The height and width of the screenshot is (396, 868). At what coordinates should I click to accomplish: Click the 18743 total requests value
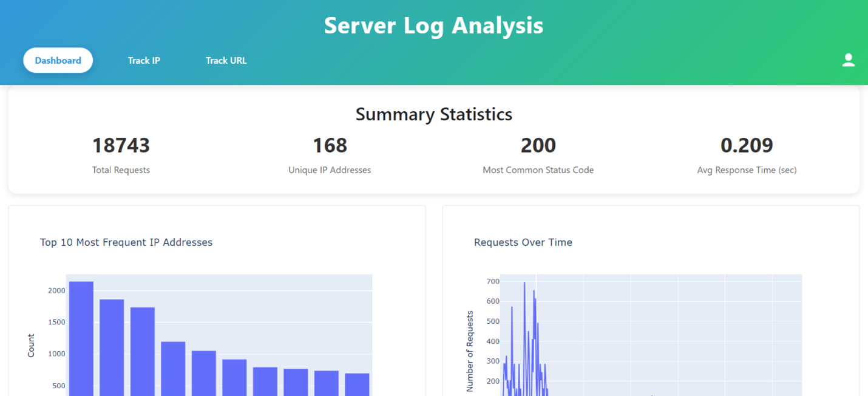point(121,146)
